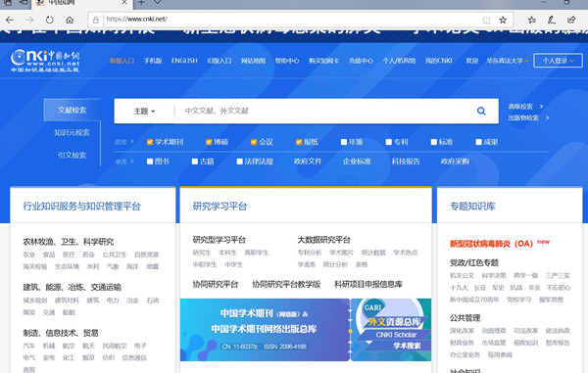Add page to favorites star icon
Image resolution: width=588 pixels, height=373 pixels.
[x=503, y=20]
